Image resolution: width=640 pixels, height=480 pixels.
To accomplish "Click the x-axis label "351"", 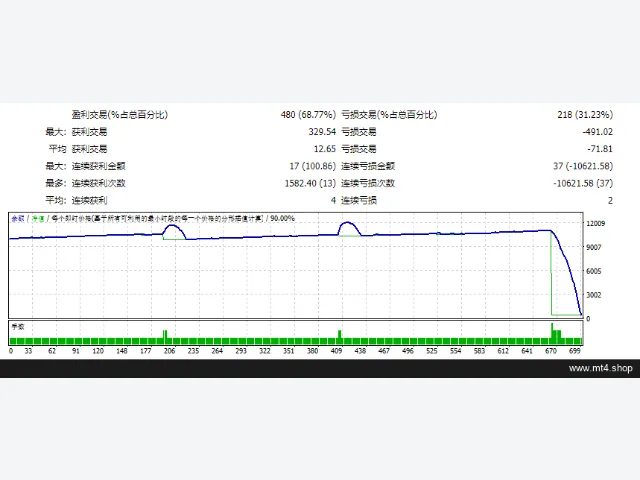I will tap(289, 351).
